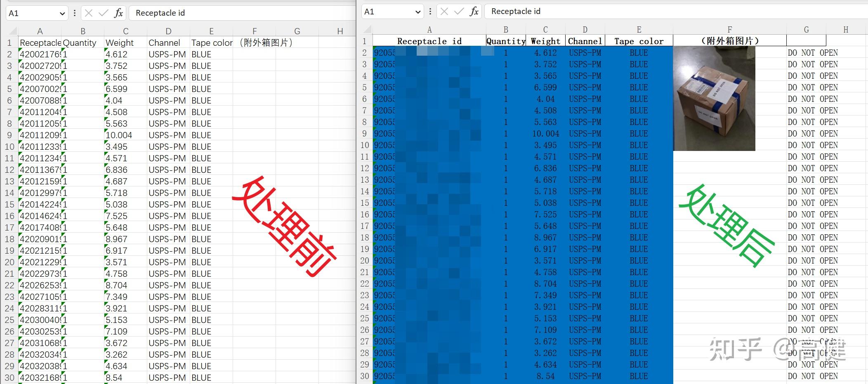Open the Name Box options menu on the right sheet
868x384 pixels.
(430, 11)
